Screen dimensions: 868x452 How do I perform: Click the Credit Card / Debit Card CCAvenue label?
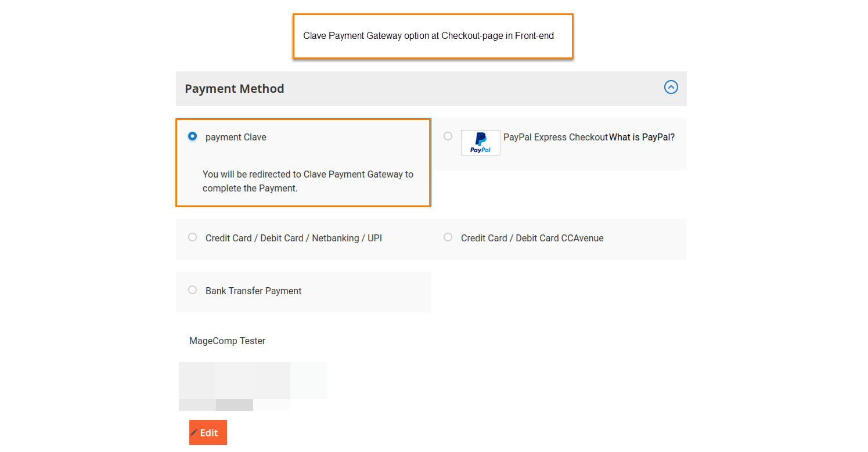[532, 238]
